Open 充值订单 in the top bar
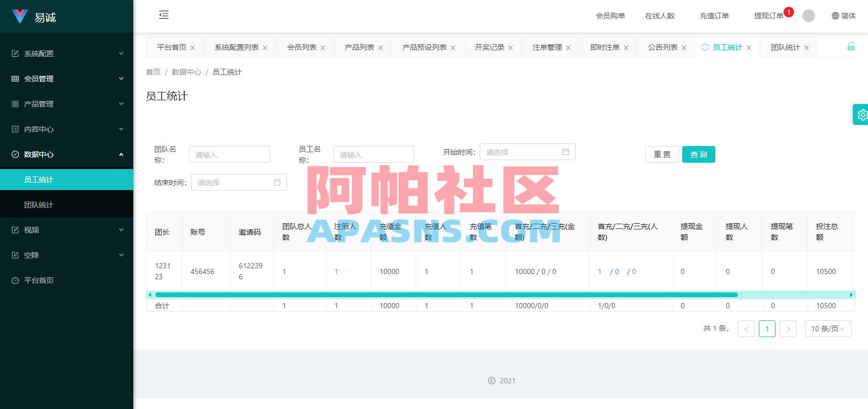This screenshot has width=868, height=409. pos(714,16)
